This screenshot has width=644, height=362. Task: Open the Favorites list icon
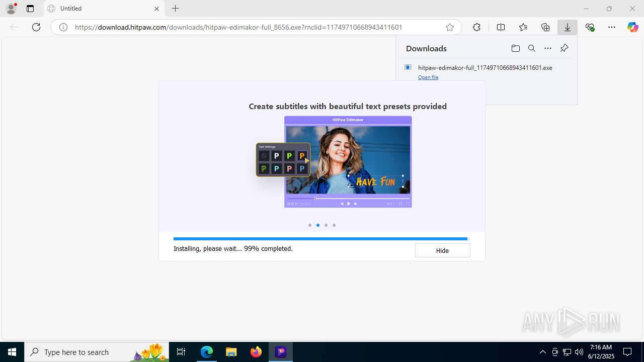point(523,27)
